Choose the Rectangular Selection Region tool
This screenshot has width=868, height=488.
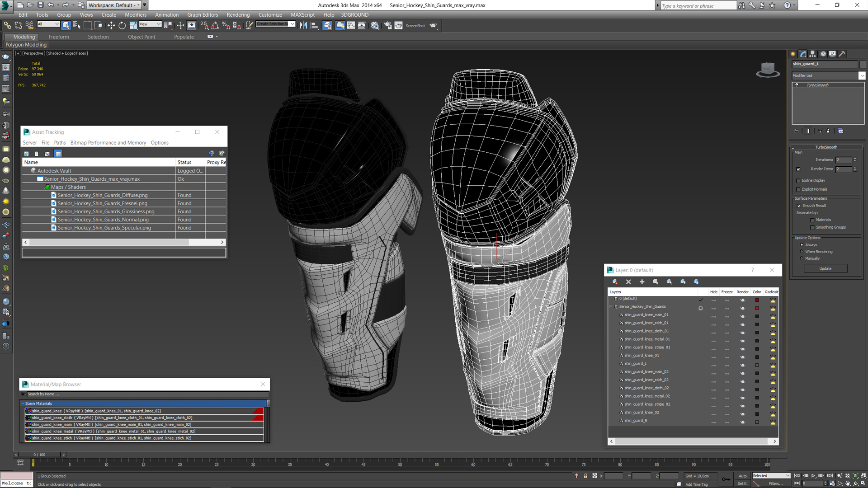(88, 26)
